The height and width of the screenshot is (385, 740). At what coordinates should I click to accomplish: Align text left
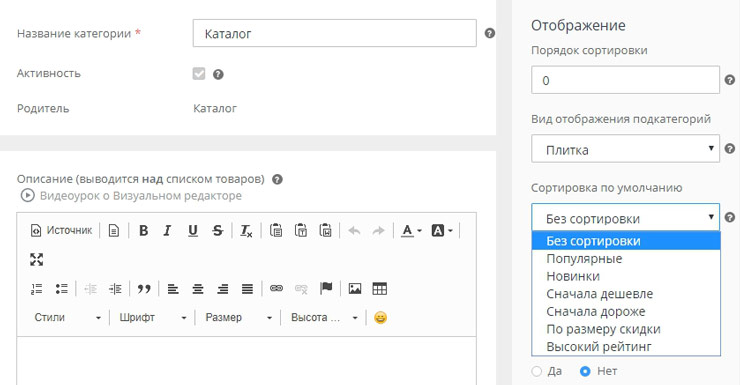pyautogui.click(x=173, y=288)
